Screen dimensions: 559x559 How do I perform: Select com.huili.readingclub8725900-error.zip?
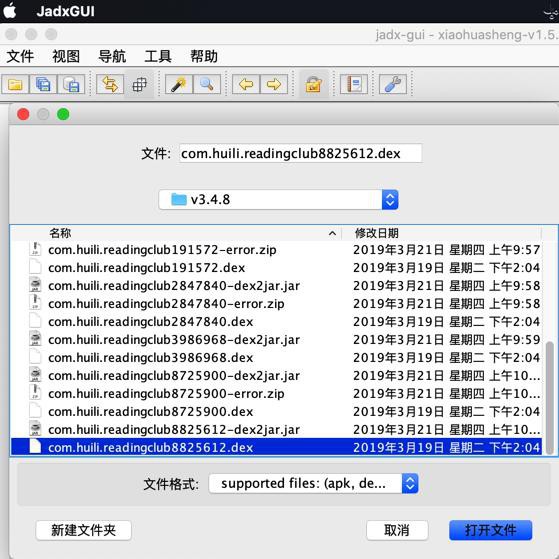pos(276,394)
